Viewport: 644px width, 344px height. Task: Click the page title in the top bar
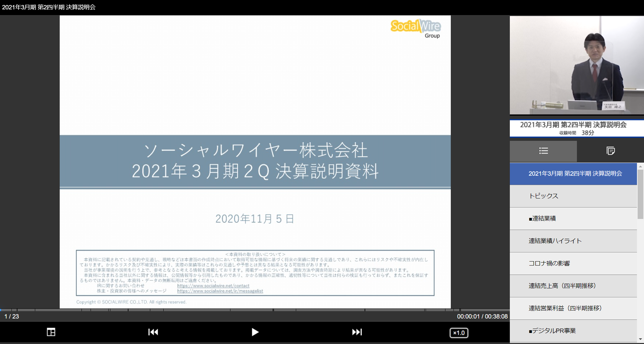[x=49, y=7]
